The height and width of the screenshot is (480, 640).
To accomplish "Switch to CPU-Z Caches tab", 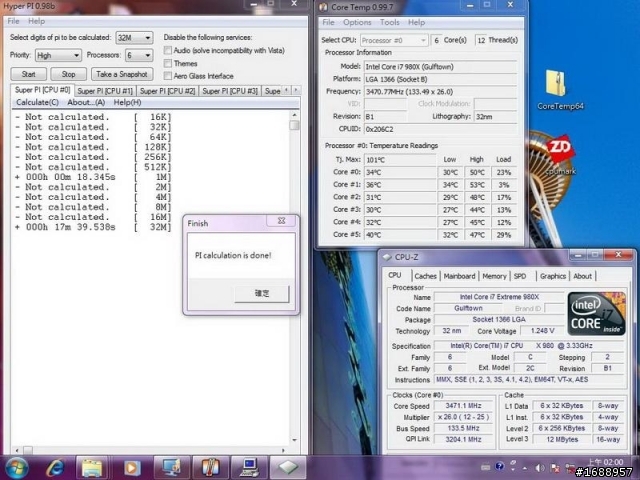I will 425,276.
